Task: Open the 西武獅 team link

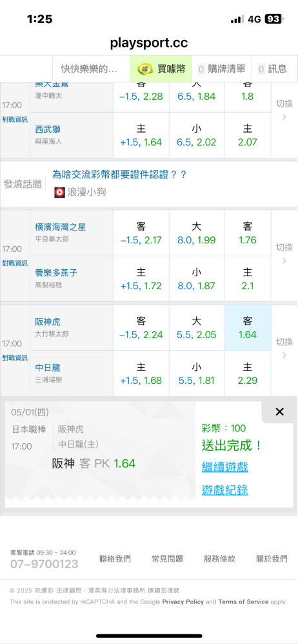Action: point(48,129)
